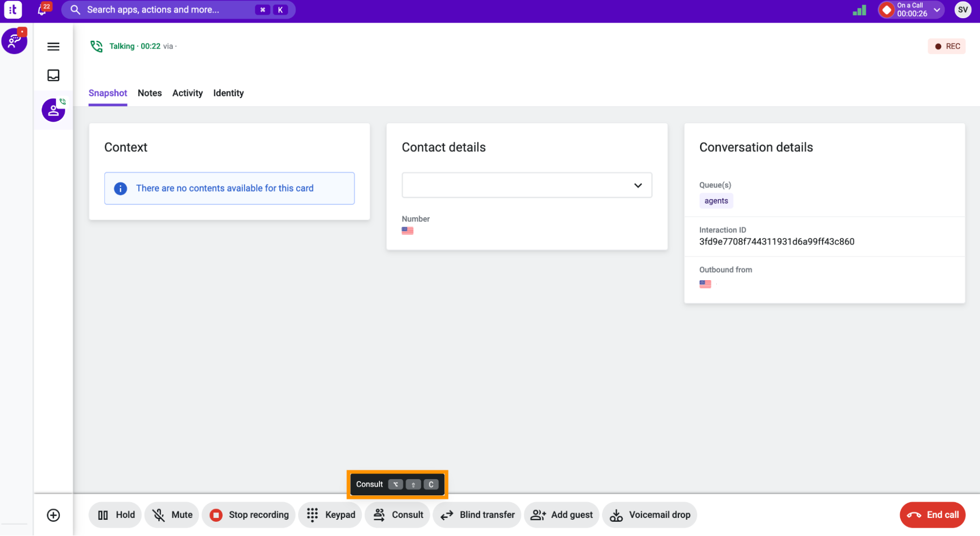
Task: Open the notifications bell with 22 alerts
Action: pyautogui.click(x=43, y=9)
